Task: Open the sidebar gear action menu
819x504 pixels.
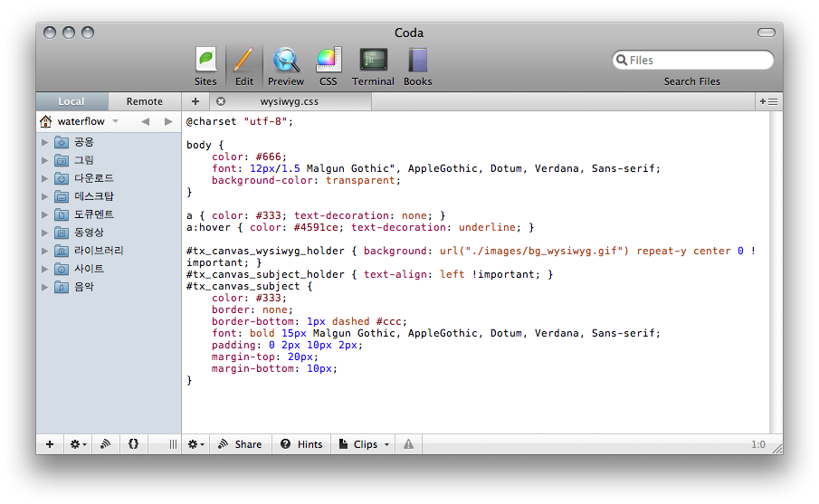Action: [78, 444]
